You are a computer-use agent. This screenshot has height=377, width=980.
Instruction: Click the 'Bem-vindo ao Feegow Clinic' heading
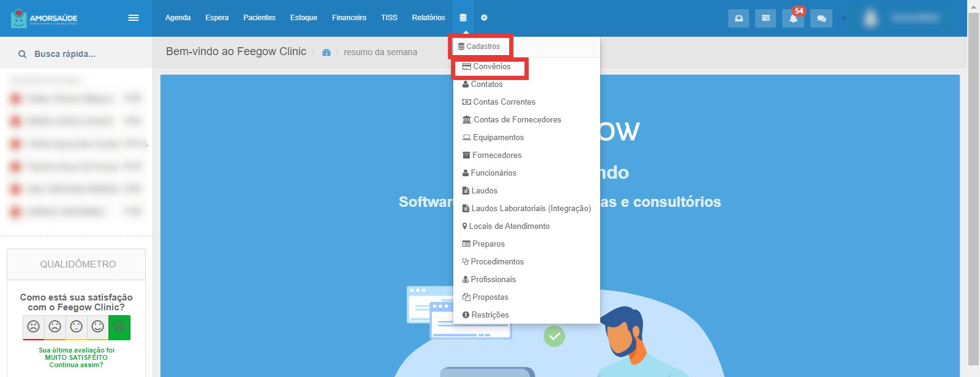click(236, 51)
